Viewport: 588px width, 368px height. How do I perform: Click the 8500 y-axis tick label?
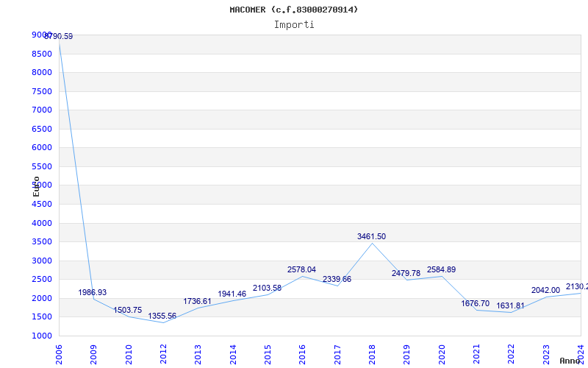pyautogui.click(x=42, y=54)
